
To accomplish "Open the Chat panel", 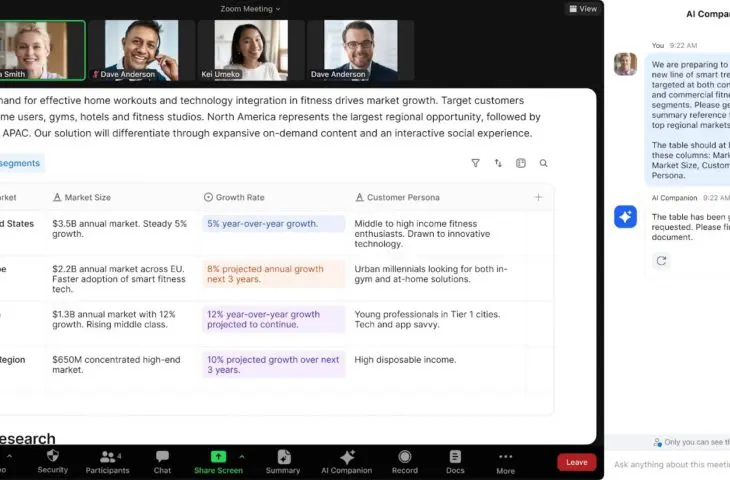I will pyautogui.click(x=162, y=461).
